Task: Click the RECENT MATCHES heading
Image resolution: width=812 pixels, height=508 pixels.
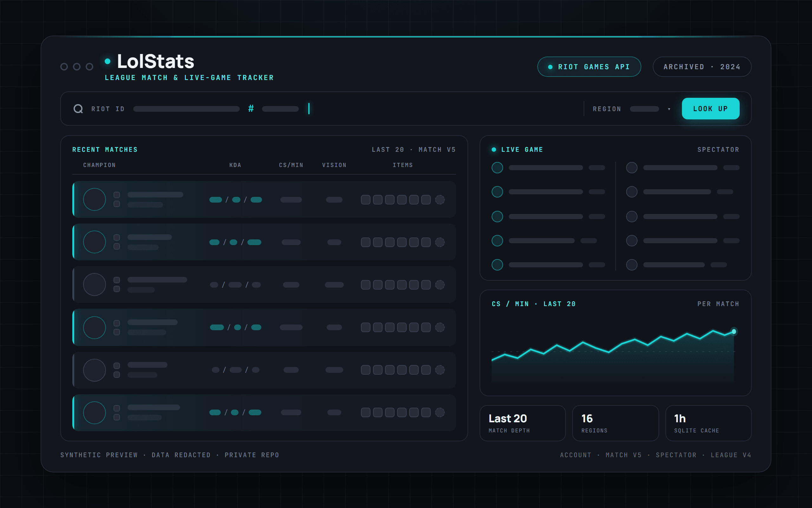Action: 105,150
